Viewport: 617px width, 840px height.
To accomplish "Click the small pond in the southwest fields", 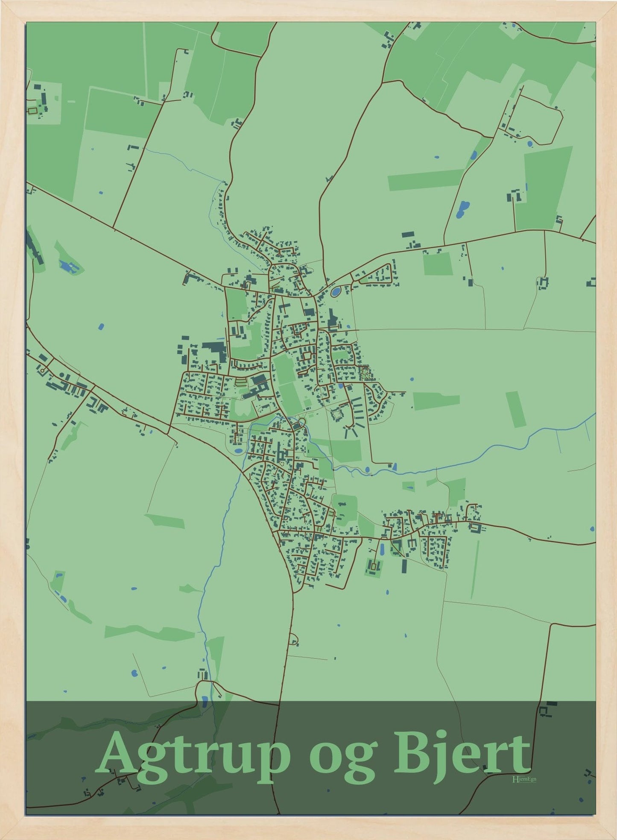I will (x=134, y=673).
